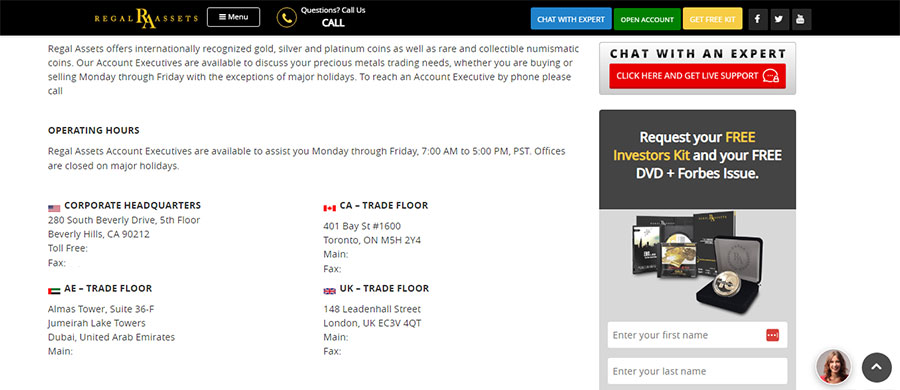Focus the first name input field
The width and height of the screenshot is (900, 390).
(x=697, y=335)
